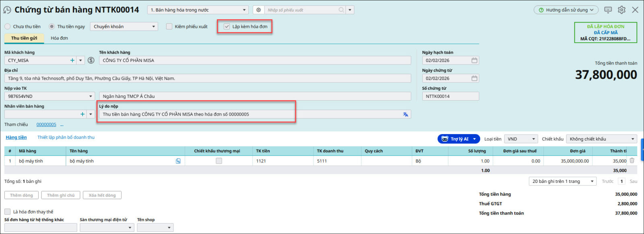This screenshot has height=234, width=644.
Task: Expand the Không chiết khấu dropdown
Action: (632, 139)
